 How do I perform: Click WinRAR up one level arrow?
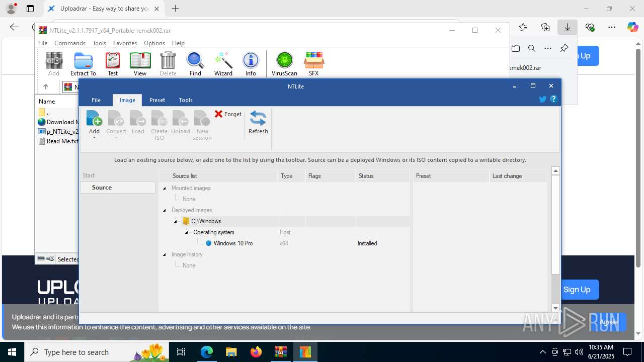[45, 87]
